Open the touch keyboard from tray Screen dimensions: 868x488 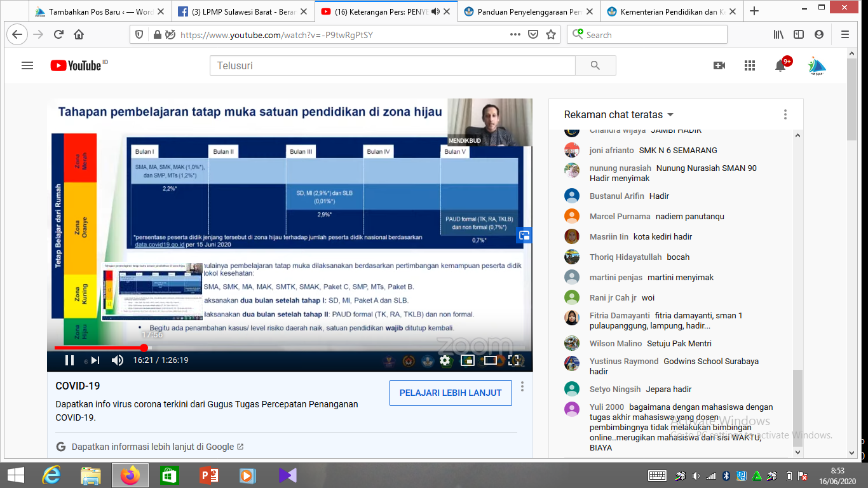coord(657,475)
